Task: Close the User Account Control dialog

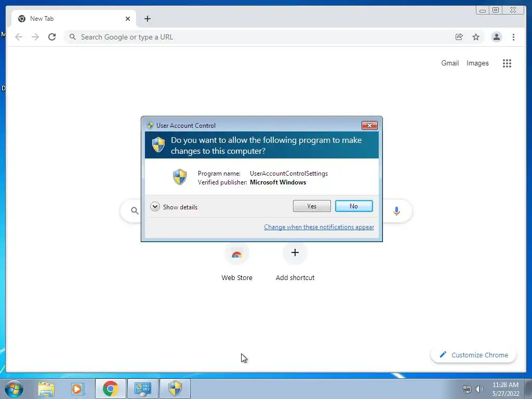Action: pos(369,126)
